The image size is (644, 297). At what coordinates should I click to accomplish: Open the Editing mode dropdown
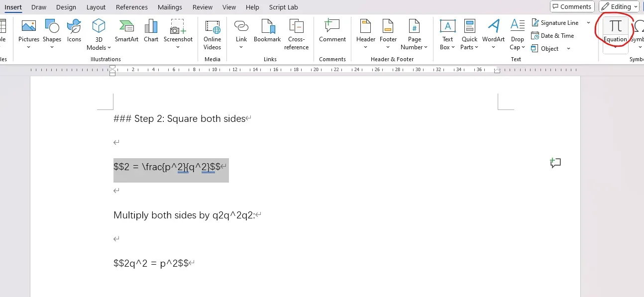[619, 6]
